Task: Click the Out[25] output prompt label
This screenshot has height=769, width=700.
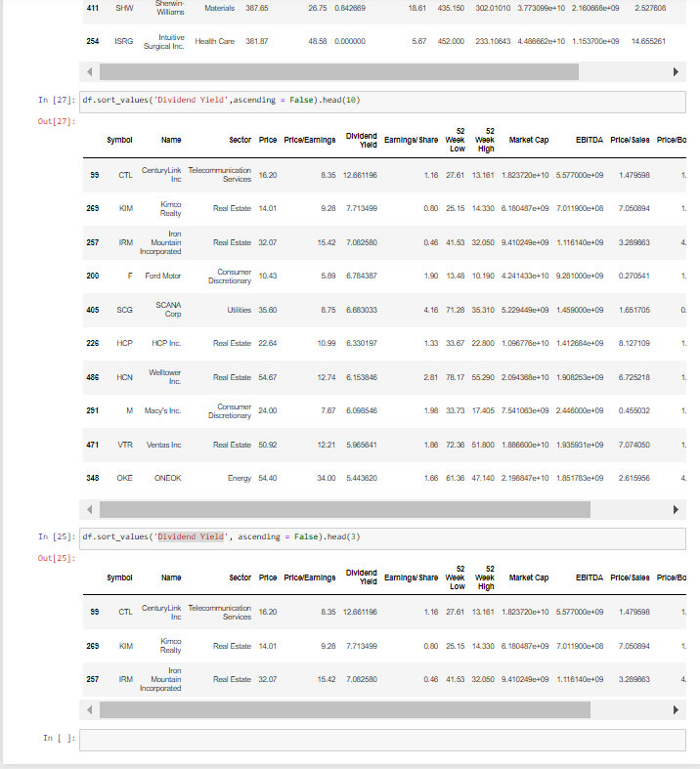Action: [57, 558]
